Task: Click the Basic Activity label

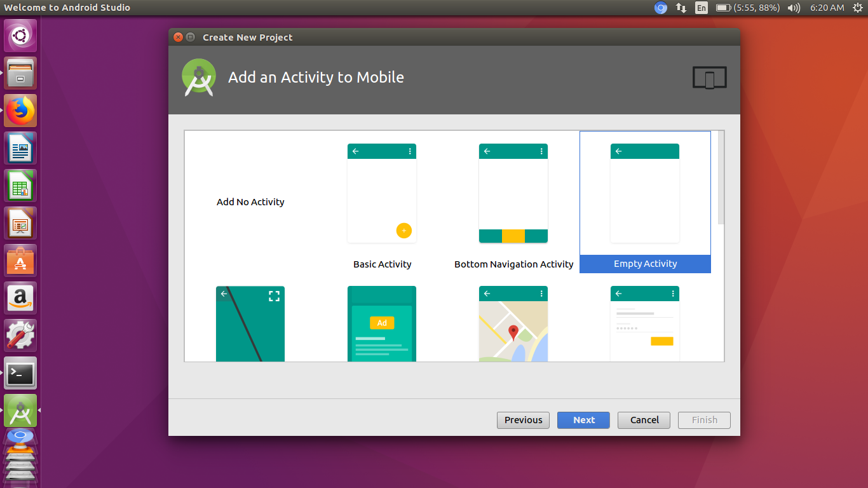Action: tap(383, 264)
